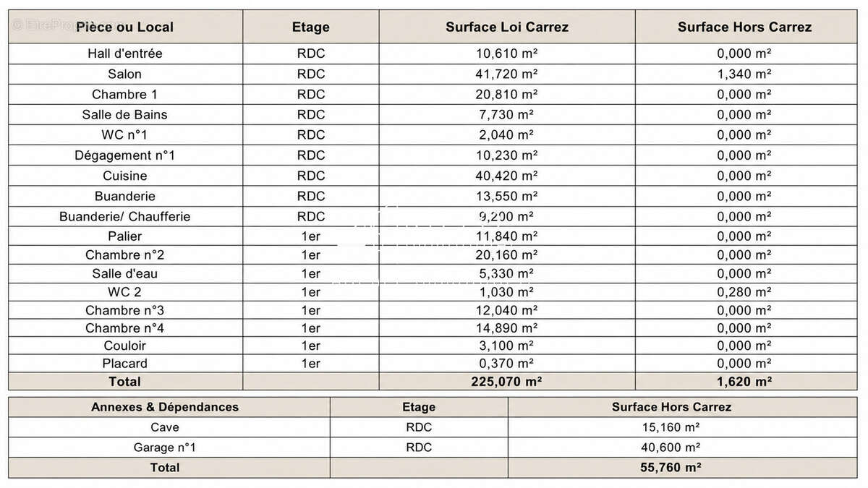Click the 'Annexes & Dépendances' header

tap(165, 407)
